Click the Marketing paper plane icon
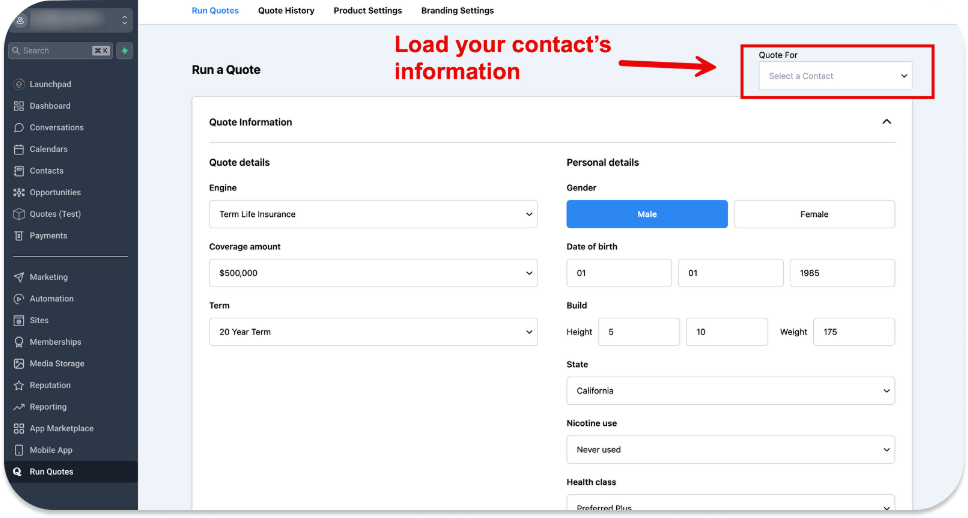 pyautogui.click(x=19, y=277)
